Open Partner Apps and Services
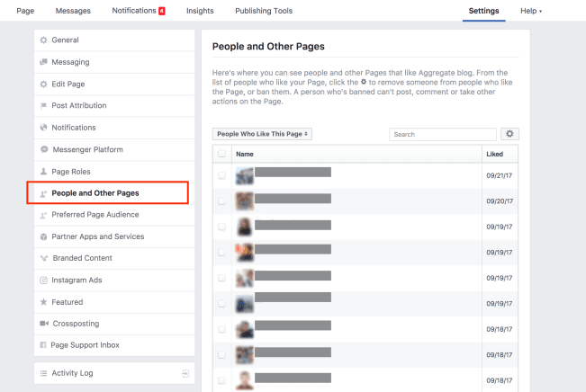The image size is (586, 392). [114, 236]
